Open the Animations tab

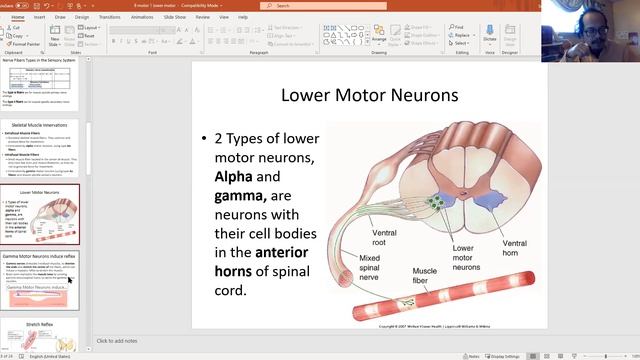tap(142, 17)
